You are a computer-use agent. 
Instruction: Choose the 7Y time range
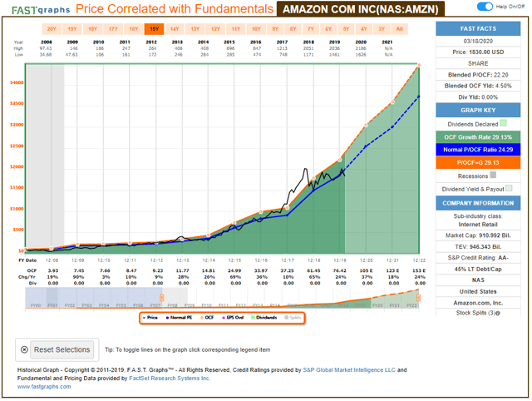coord(311,29)
